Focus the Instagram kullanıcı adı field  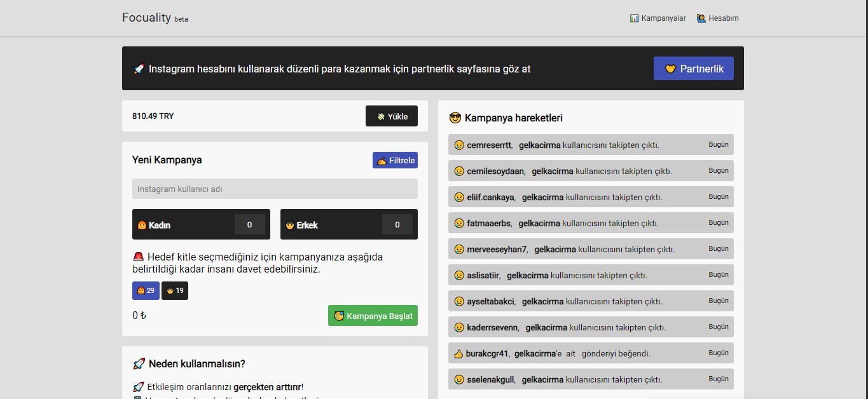point(275,189)
